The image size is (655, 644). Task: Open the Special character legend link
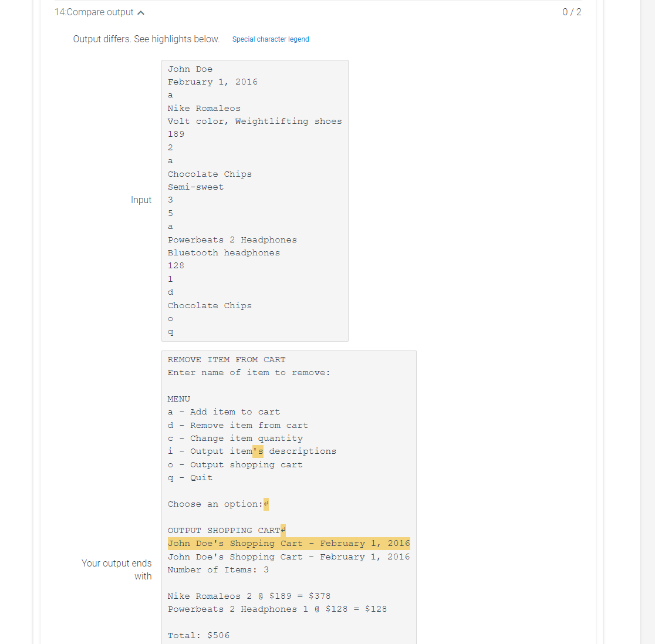(x=270, y=39)
